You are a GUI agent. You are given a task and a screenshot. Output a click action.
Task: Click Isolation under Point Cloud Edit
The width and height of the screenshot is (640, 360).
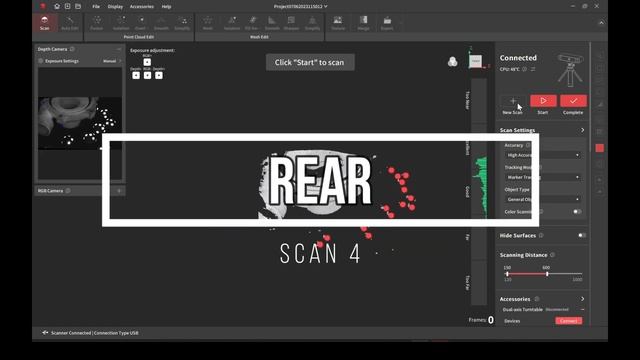[121, 23]
